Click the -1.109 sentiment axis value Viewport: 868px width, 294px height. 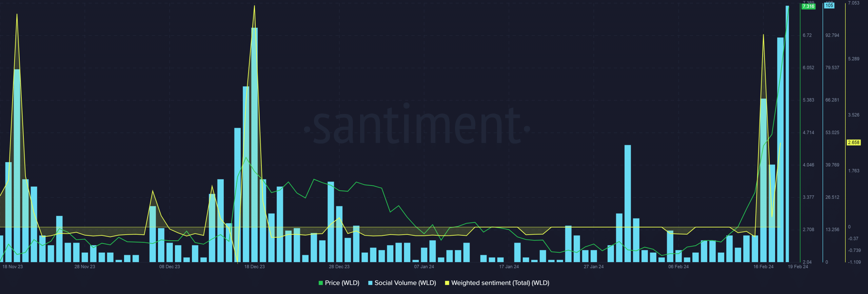pyautogui.click(x=854, y=262)
